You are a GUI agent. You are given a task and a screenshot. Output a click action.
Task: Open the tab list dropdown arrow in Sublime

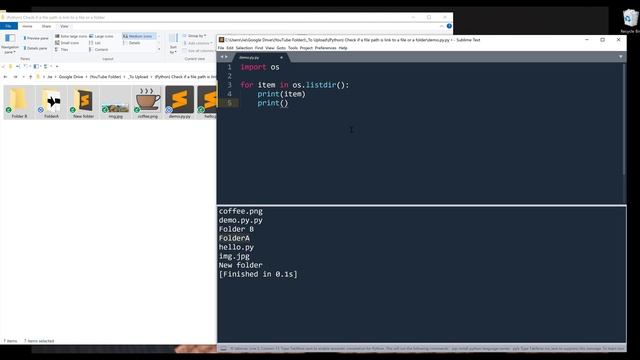pos(620,57)
